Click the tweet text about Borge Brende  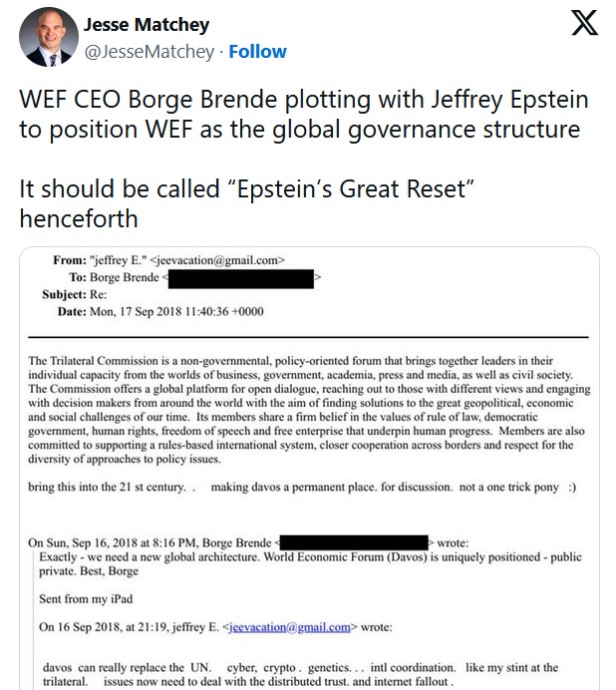click(x=303, y=115)
